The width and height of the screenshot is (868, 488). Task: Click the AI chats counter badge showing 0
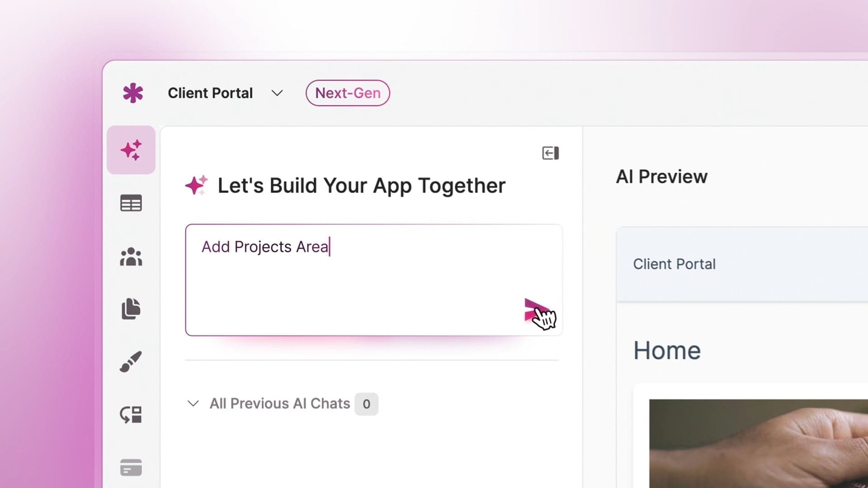(366, 404)
